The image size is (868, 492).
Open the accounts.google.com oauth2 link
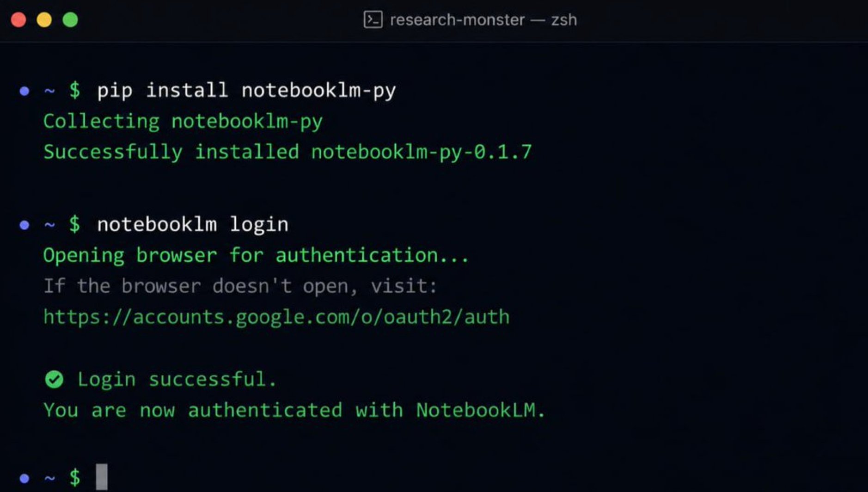tap(276, 317)
